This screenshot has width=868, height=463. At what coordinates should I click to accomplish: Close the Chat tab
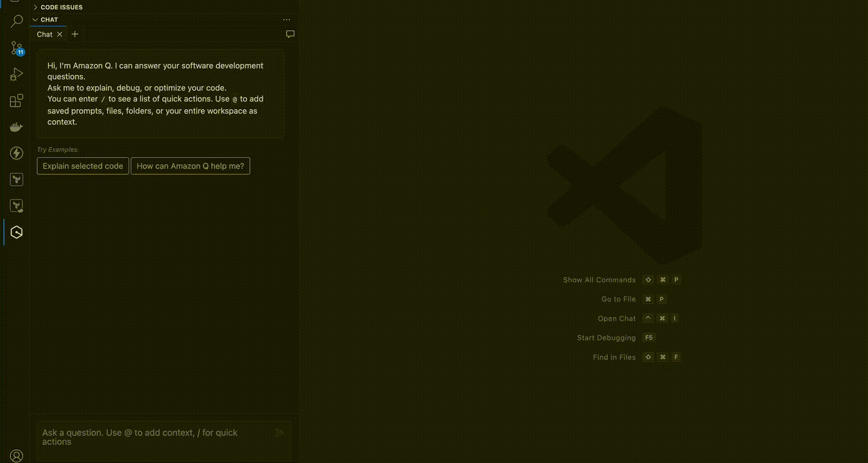click(60, 34)
